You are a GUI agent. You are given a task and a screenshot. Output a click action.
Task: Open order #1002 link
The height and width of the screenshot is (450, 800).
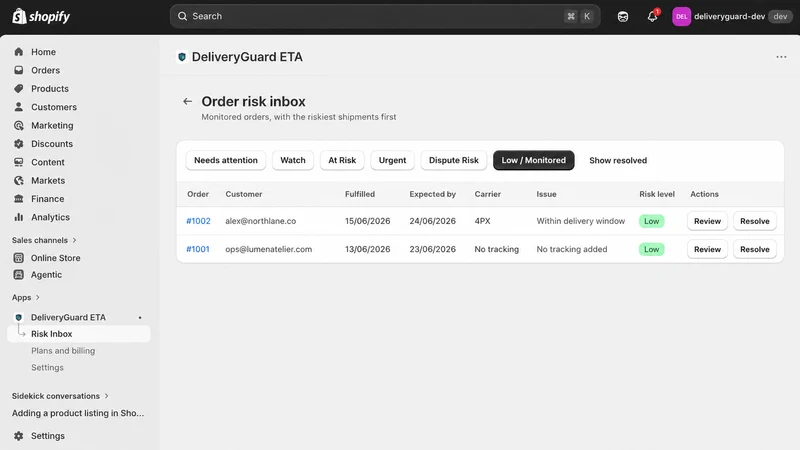(x=198, y=221)
